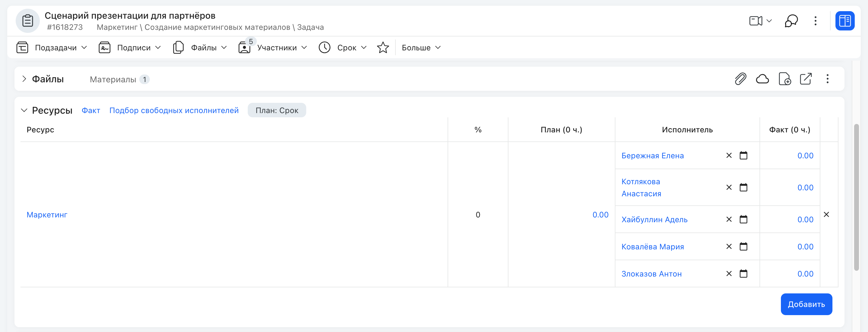Click the task number #1618273
Screen dimensions: 868x332
[x=65, y=27]
